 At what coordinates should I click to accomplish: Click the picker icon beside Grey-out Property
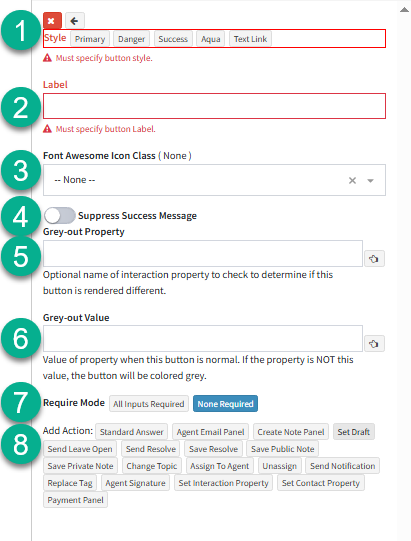click(x=374, y=258)
